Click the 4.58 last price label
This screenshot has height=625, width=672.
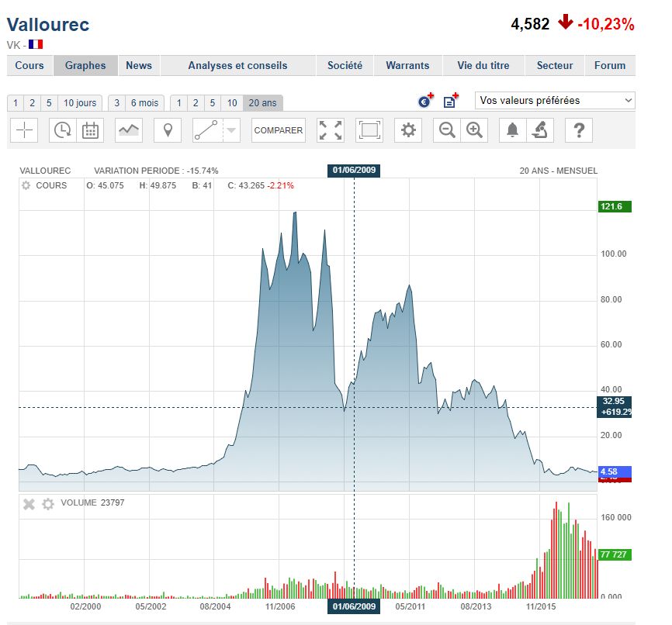click(615, 471)
